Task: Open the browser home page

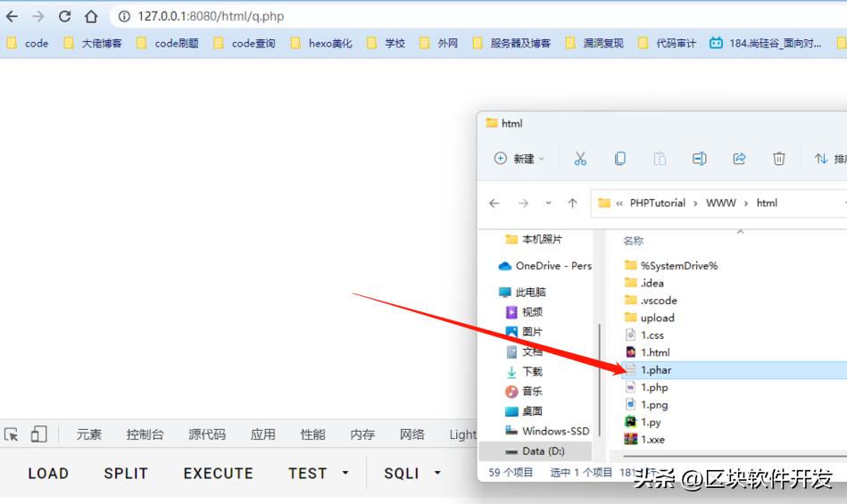Action: [91, 16]
